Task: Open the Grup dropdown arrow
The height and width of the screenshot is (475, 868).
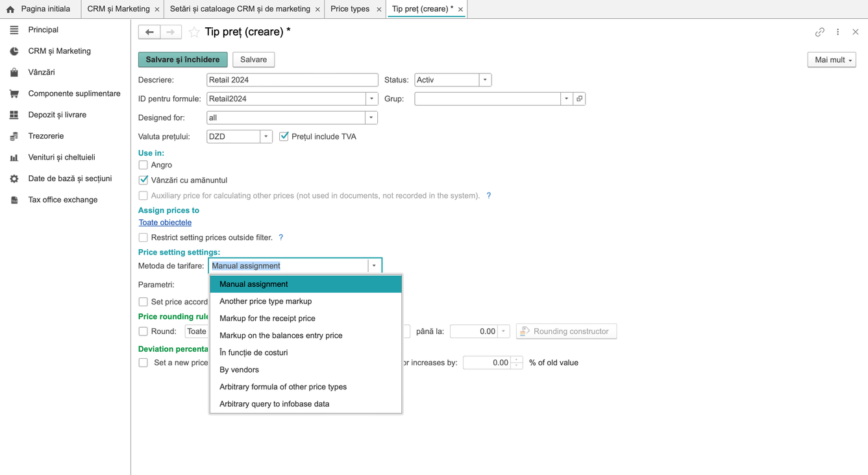Action: click(x=567, y=99)
